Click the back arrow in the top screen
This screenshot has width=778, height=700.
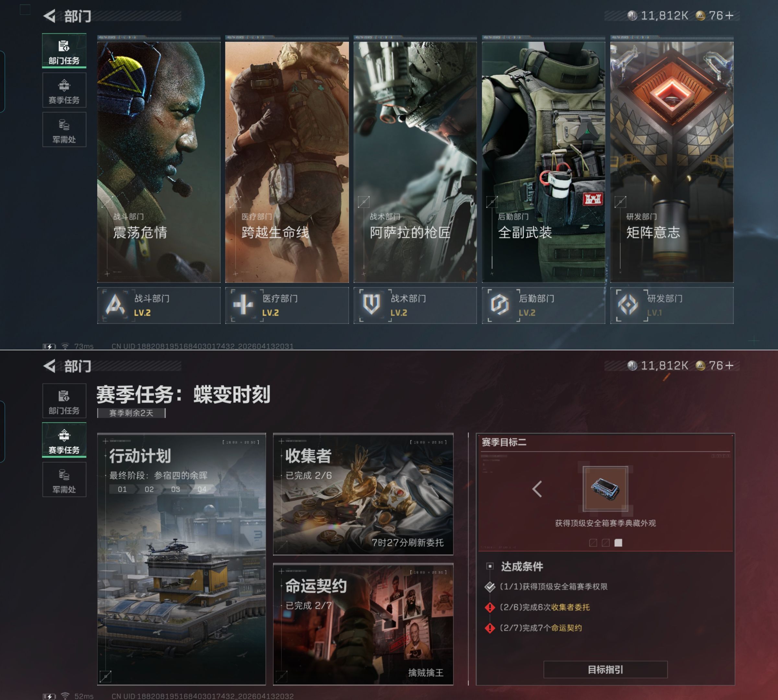tap(50, 16)
